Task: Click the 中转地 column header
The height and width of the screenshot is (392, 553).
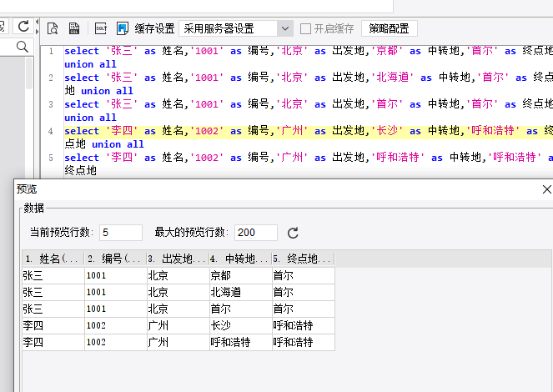Action: pyautogui.click(x=240, y=259)
